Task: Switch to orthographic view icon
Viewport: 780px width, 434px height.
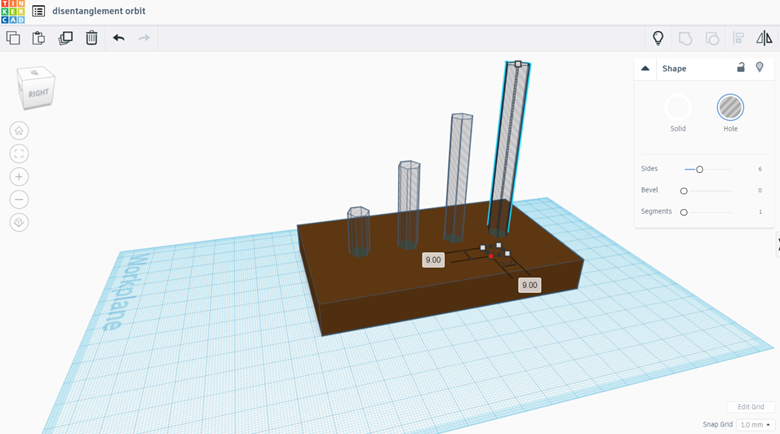Action: 19,222
